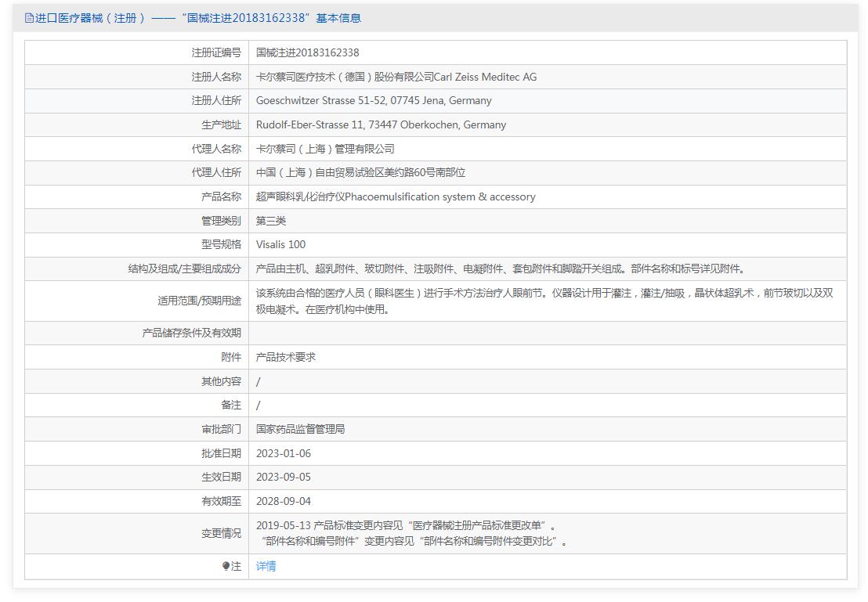Select the 管理类别 label
Screen dimensions: 868x602
click(222, 221)
